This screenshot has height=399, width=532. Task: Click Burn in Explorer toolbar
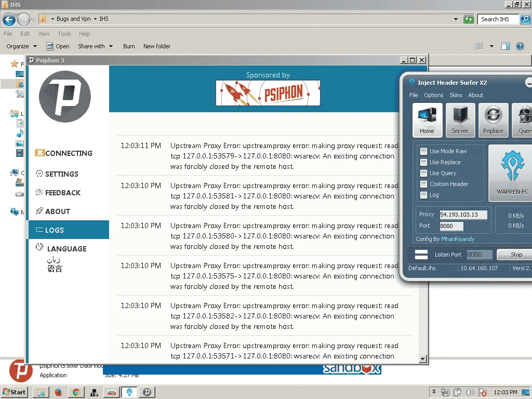point(129,46)
